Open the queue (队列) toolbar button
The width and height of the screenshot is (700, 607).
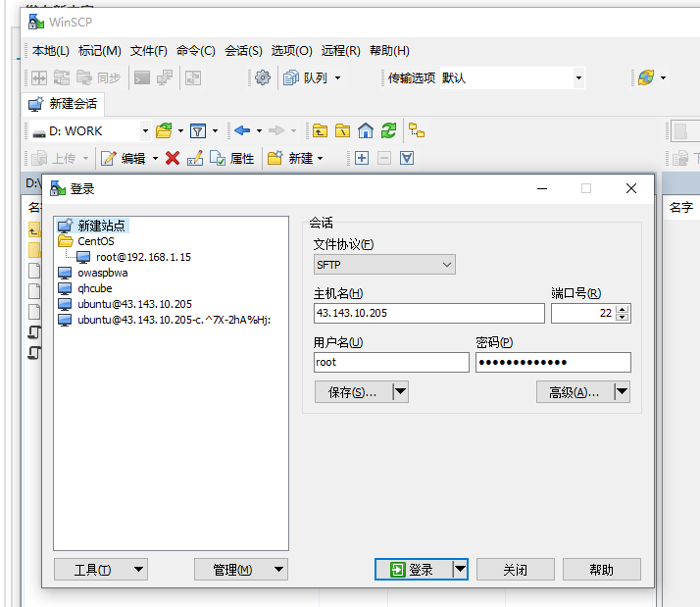pyautogui.click(x=312, y=78)
